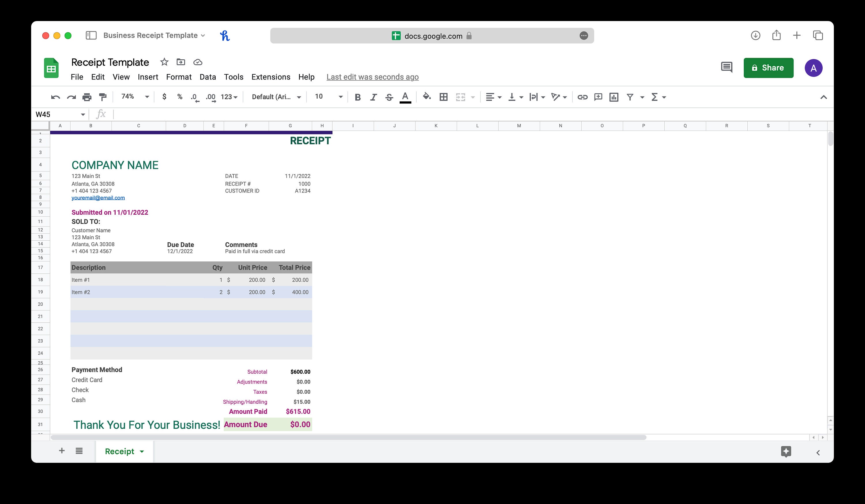Add a new sheet

tap(62, 451)
